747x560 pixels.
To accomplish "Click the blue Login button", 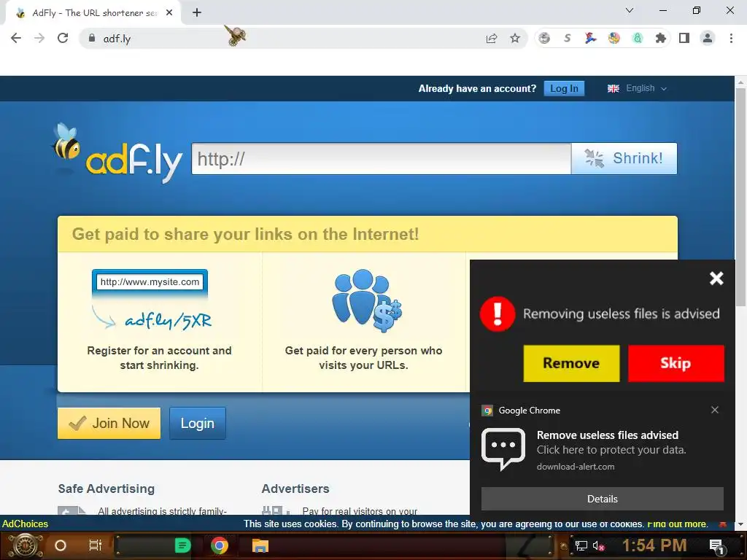I will (197, 423).
